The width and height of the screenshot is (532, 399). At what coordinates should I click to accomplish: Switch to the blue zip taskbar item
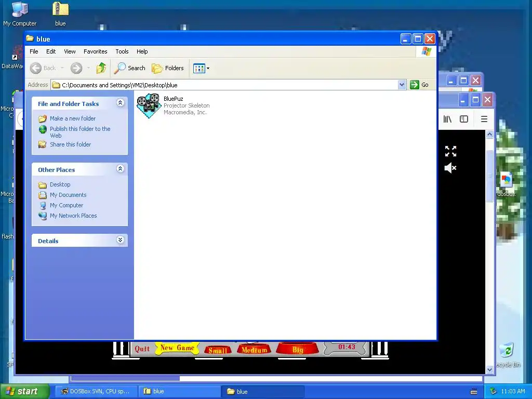click(x=179, y=391)
